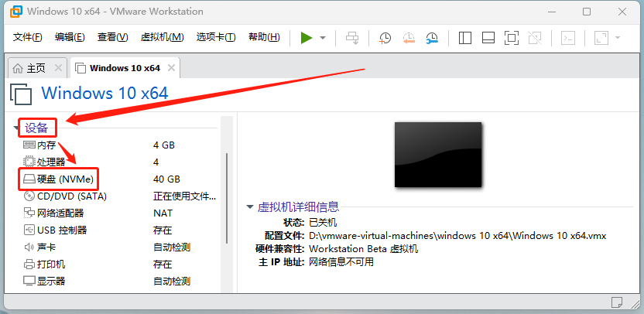This screenshot has height=314, width=644.
Task: Select the CD/DVD (SATA) device
Action: point(71,196)
